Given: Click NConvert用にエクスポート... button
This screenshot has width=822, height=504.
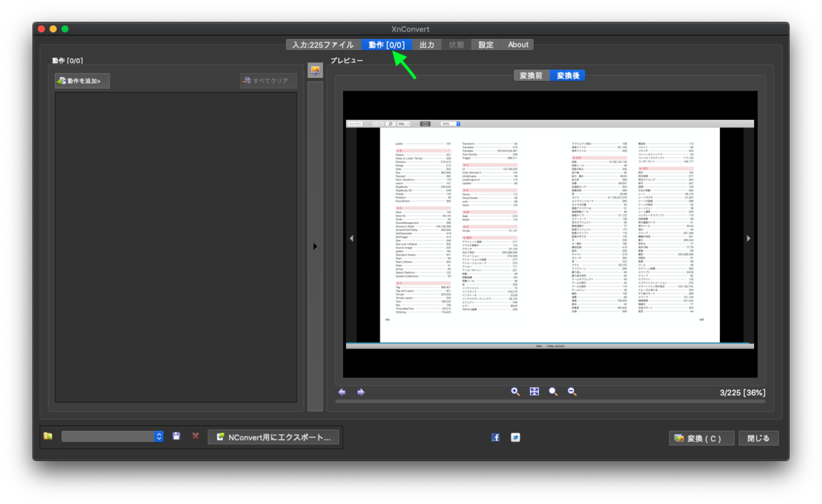Looking at the screenshot, I should [273, 437].
